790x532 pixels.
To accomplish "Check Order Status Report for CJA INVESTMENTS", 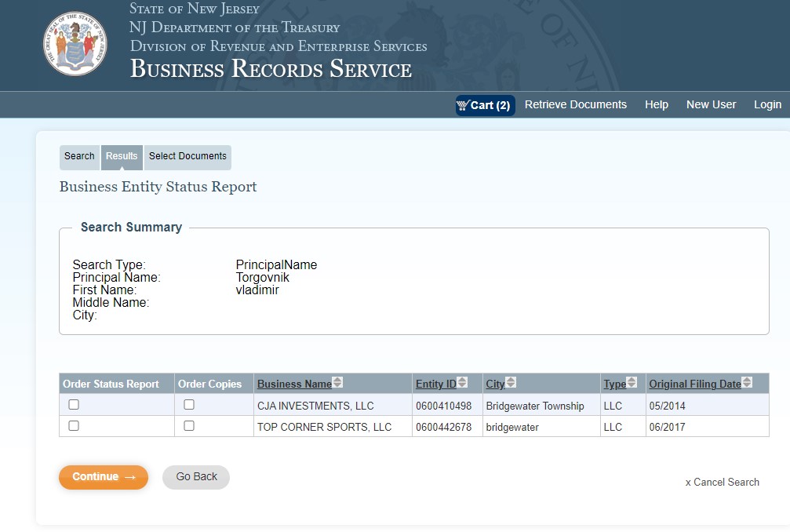I will tap(74, 405).
